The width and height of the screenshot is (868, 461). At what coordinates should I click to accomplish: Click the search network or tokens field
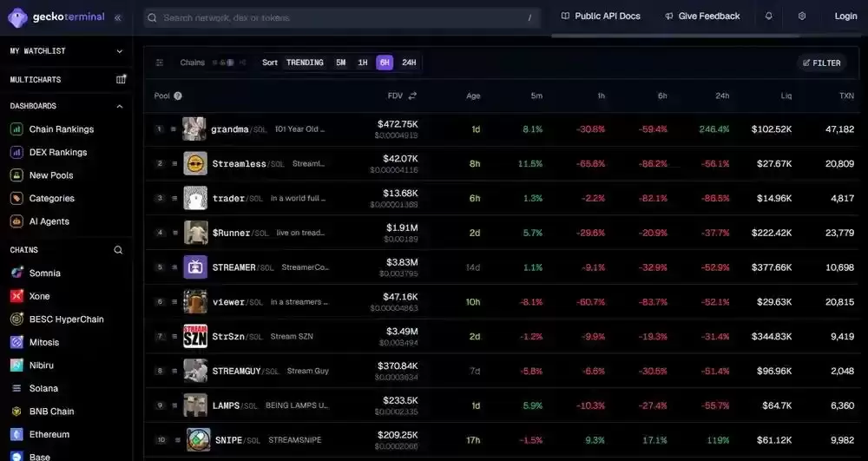point(339,17)
